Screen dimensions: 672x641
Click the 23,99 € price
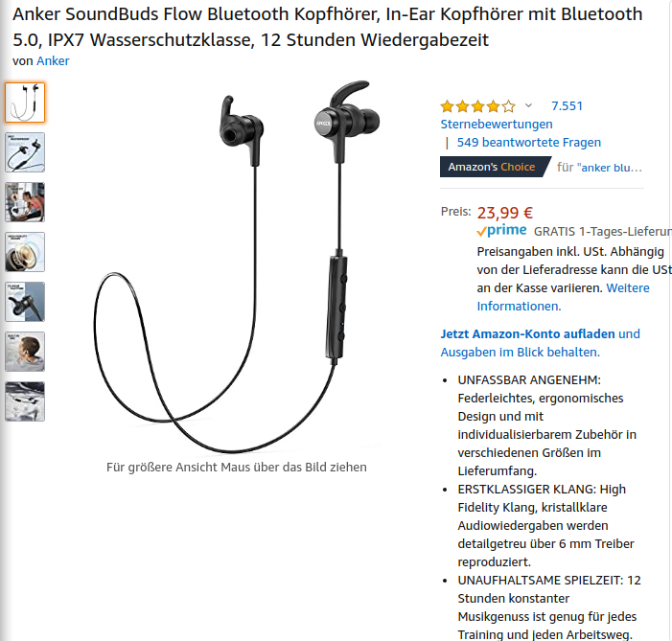tap(505, 213)
